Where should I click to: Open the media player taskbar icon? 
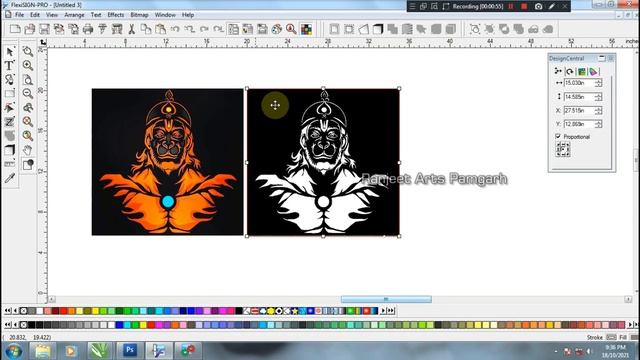pos(71,351)
